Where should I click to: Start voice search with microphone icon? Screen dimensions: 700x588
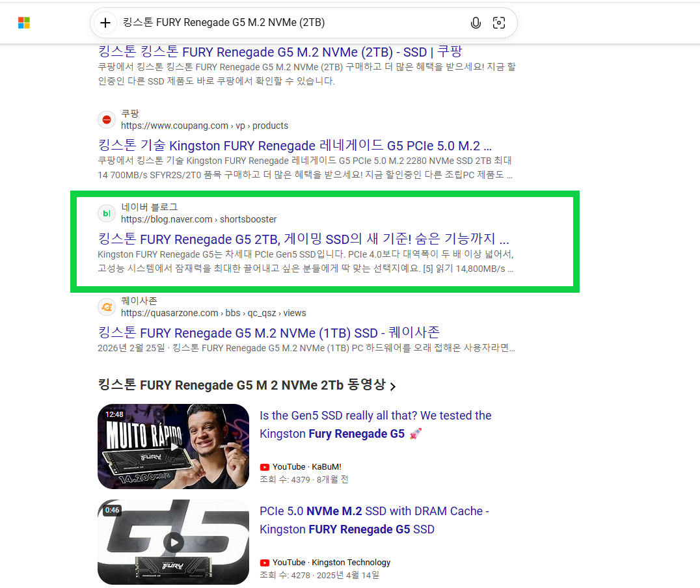476,22
